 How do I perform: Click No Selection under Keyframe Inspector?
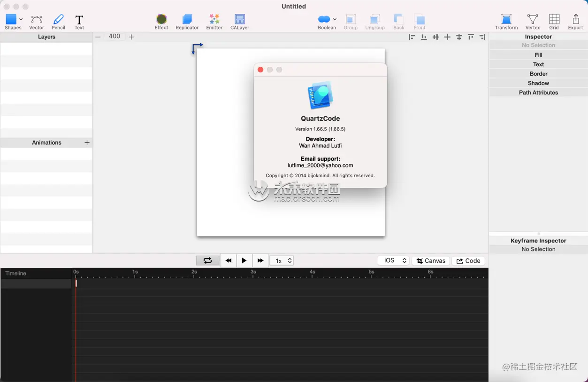538,249
